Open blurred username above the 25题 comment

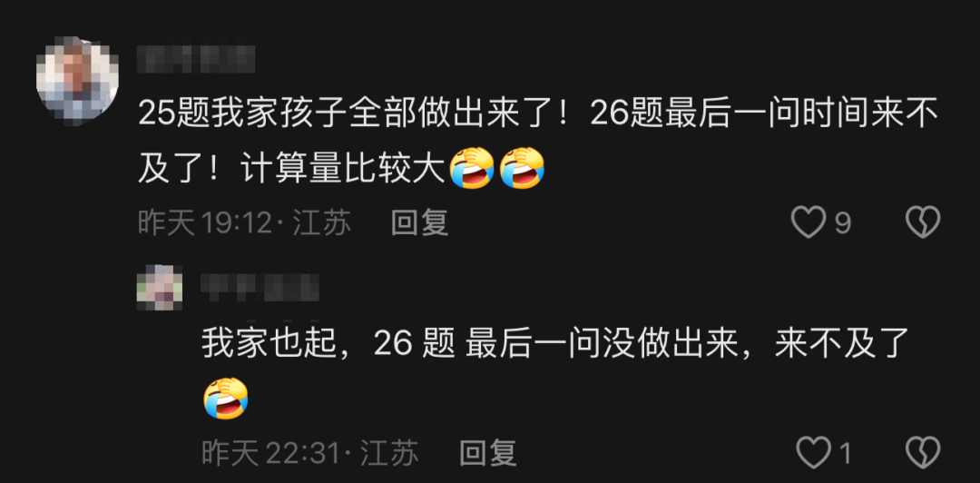196,57
